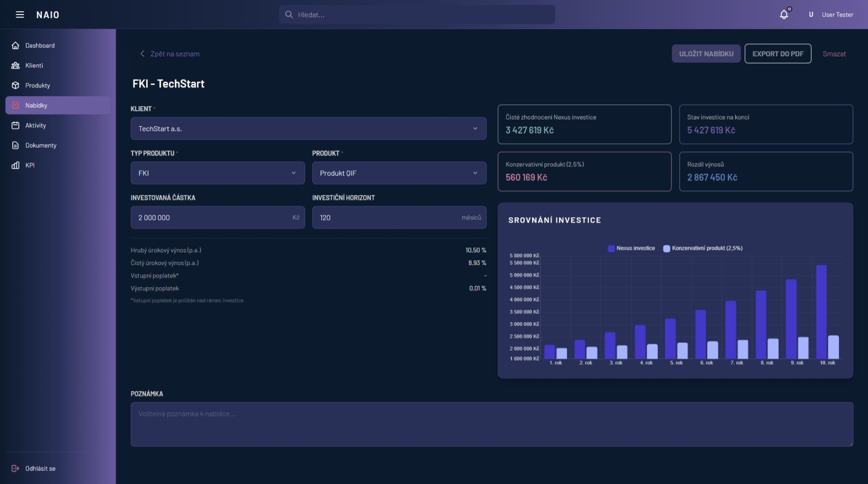
Task: Click inside the POZNÁMKA text area
Action: [x=491, y=424]
